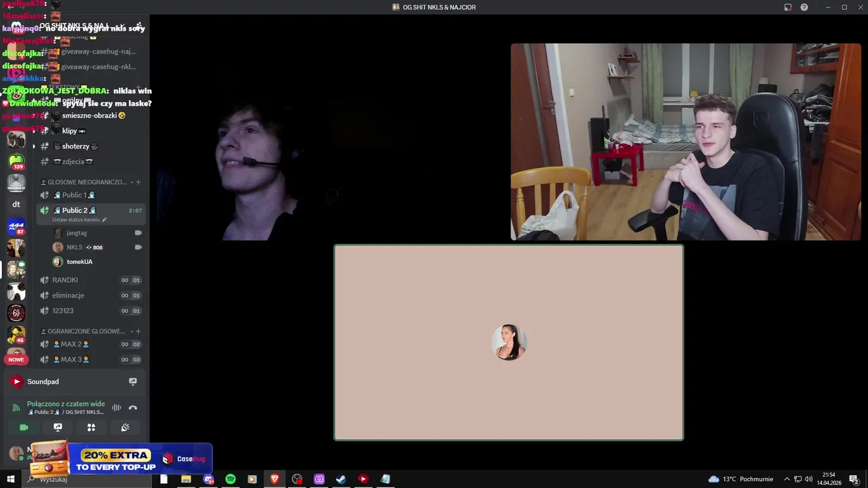Viewport: 868px width, 488px height.
Task: Open Soundpad from the taskbar
Action: (363, 479)
